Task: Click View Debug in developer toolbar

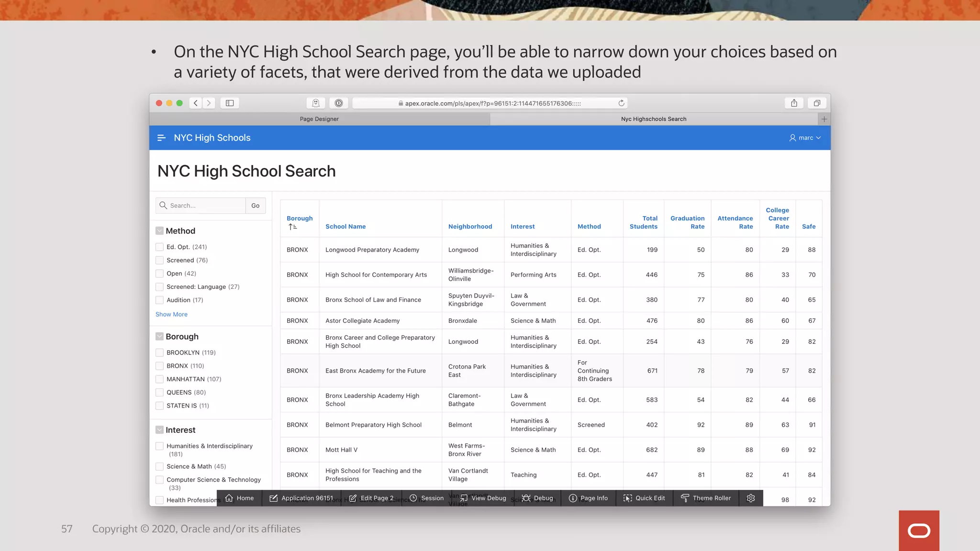Action: [483, 498]
